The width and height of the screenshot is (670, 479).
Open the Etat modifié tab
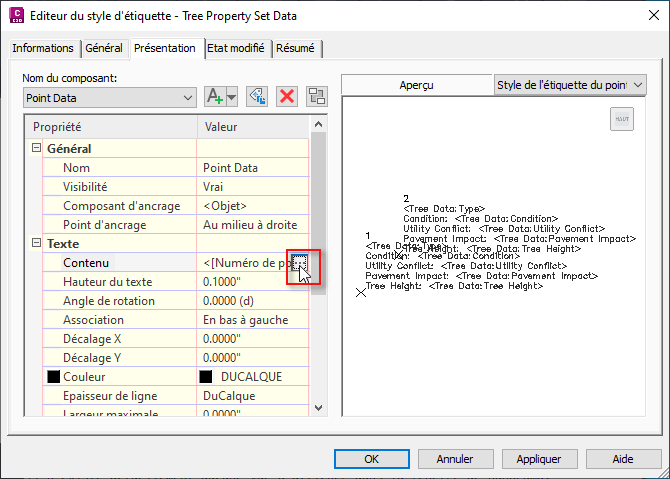(x=236, y=48)
